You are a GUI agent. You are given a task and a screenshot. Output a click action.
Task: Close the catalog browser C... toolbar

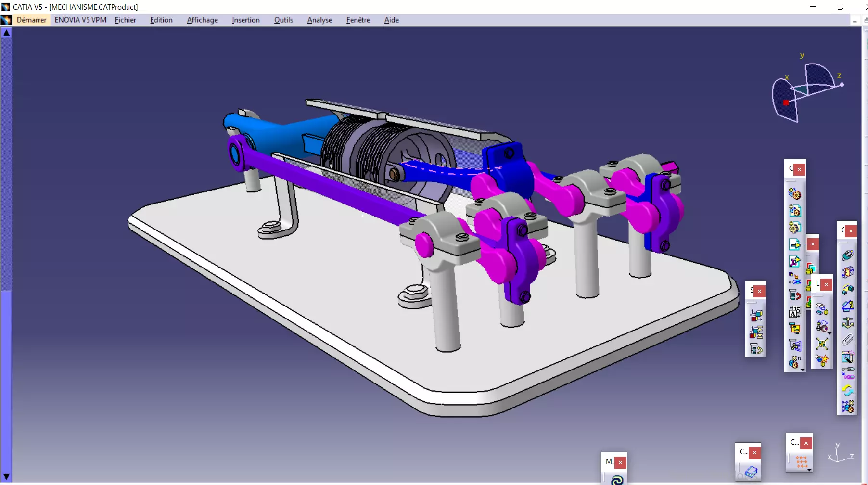(754, 453)
